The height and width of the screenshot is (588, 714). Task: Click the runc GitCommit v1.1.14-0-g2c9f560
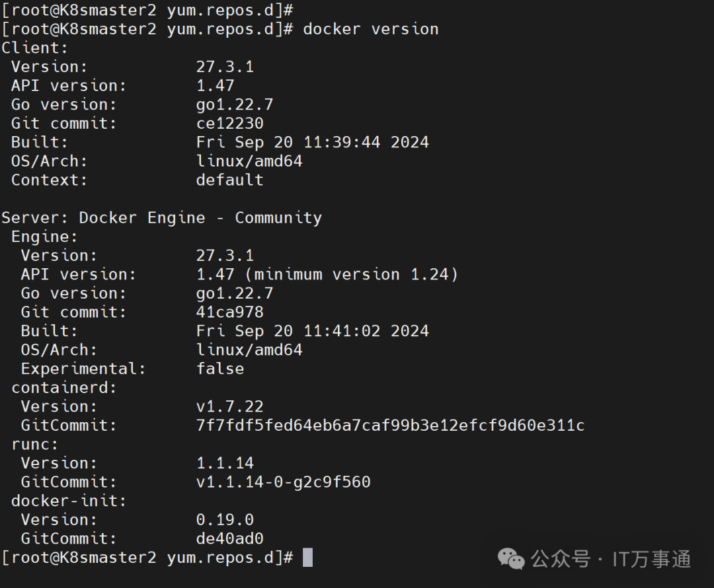[x=283, y=482]
